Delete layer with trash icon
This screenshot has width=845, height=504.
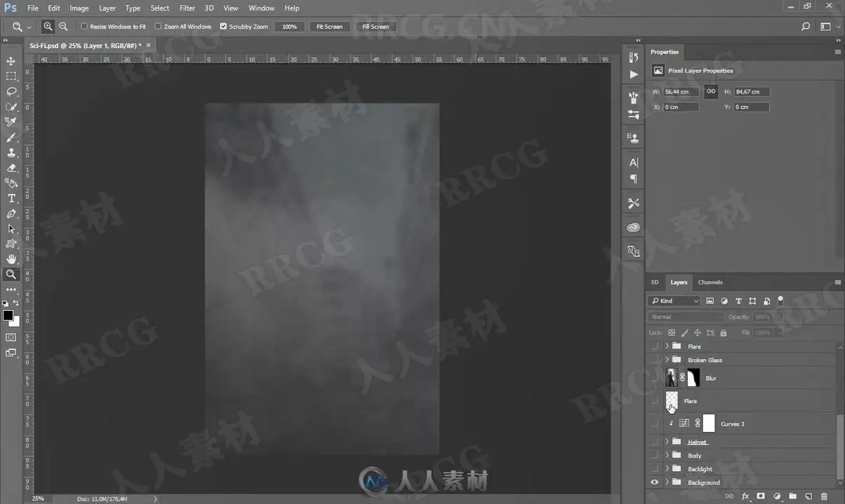coord(824,496)
